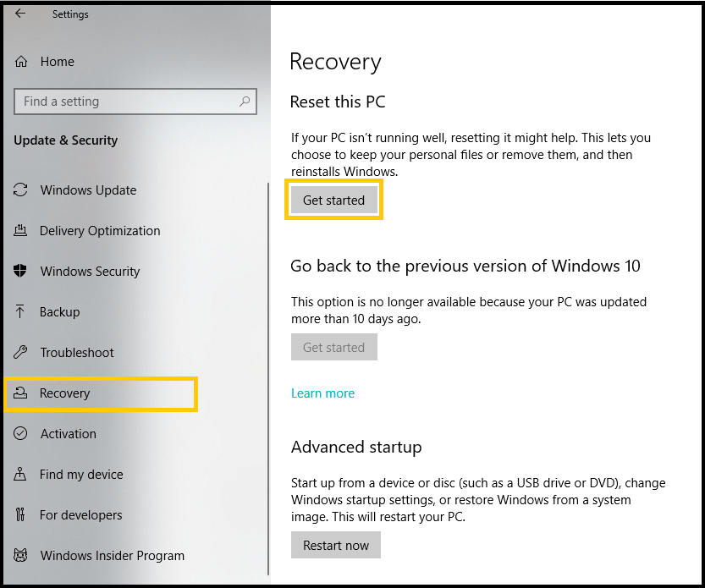Image resolution: width=705 pixels, height=588 pixels.
Task: Go to Settings Home in the sidebar
Action: click(57, 62)
